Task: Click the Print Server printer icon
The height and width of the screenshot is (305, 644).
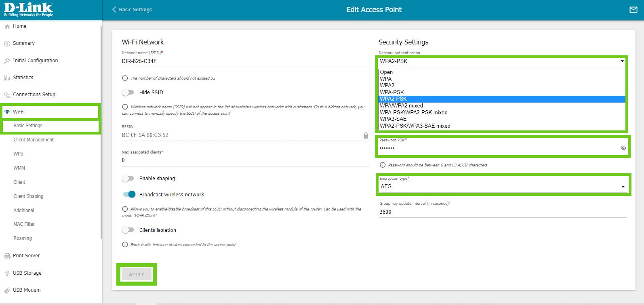Action: point(7,256)
